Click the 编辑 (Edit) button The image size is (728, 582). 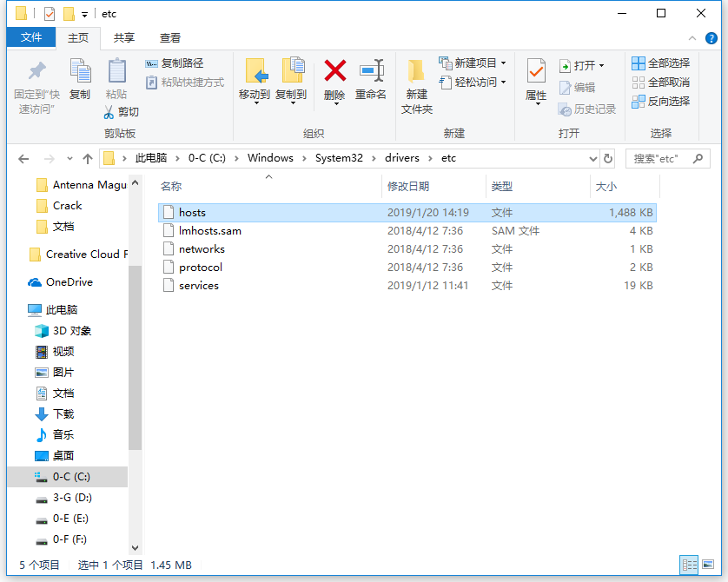[577, 87]
